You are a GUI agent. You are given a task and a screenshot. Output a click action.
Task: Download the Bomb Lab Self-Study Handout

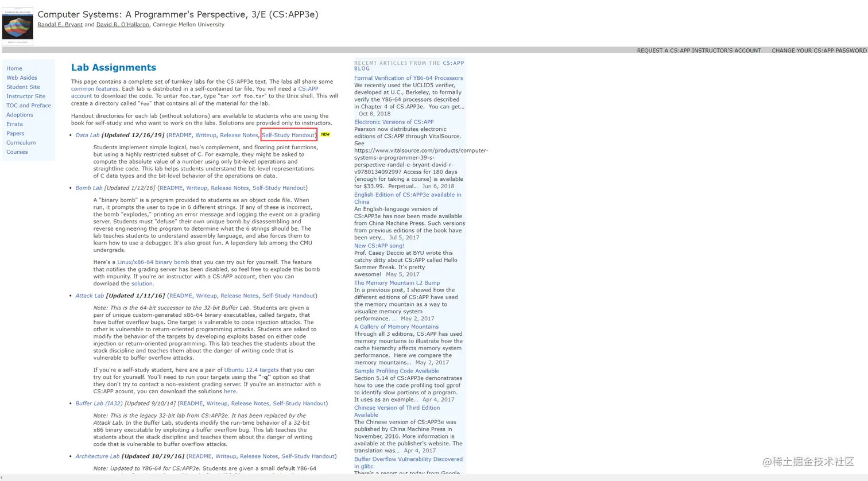(279, 188)
